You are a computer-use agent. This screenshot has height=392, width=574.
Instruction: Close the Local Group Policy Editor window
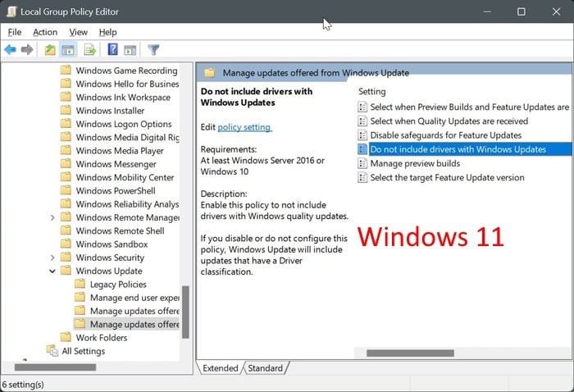point(556,11)
